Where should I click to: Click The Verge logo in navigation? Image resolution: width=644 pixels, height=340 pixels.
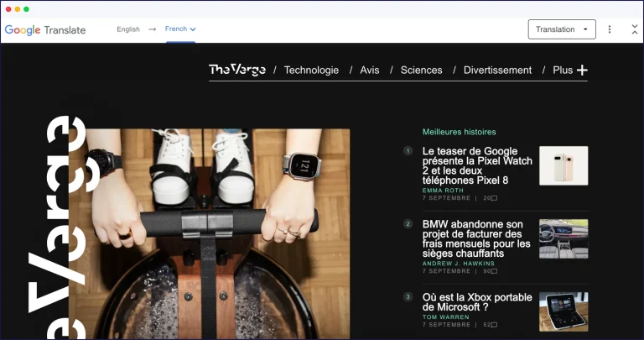pos(237,70)
